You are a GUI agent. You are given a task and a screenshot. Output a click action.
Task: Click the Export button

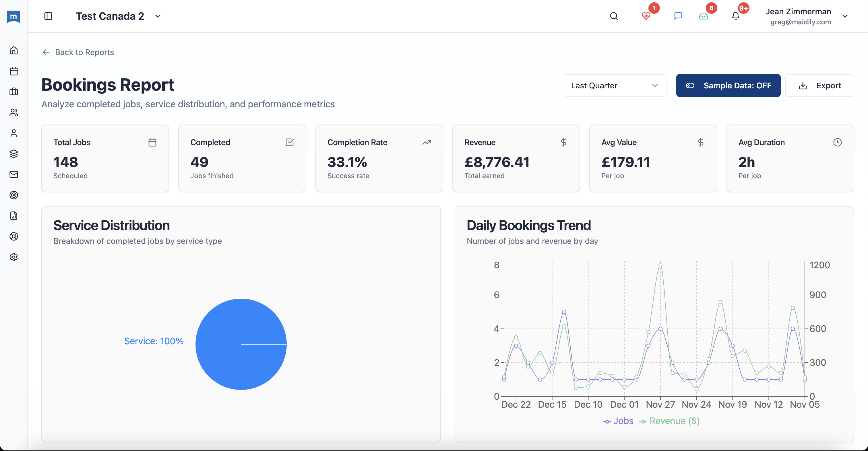tap(819, 85)
